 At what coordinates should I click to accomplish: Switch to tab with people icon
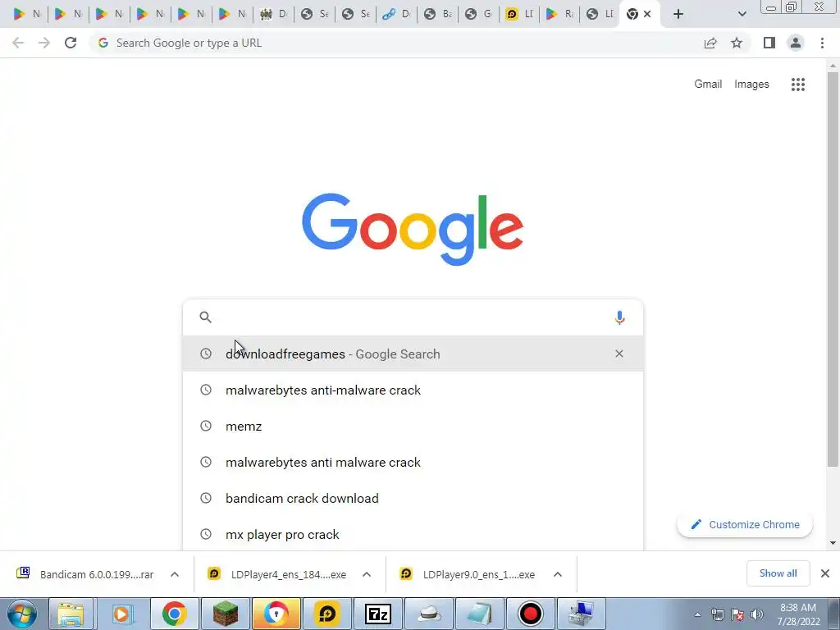coord(273,14)
